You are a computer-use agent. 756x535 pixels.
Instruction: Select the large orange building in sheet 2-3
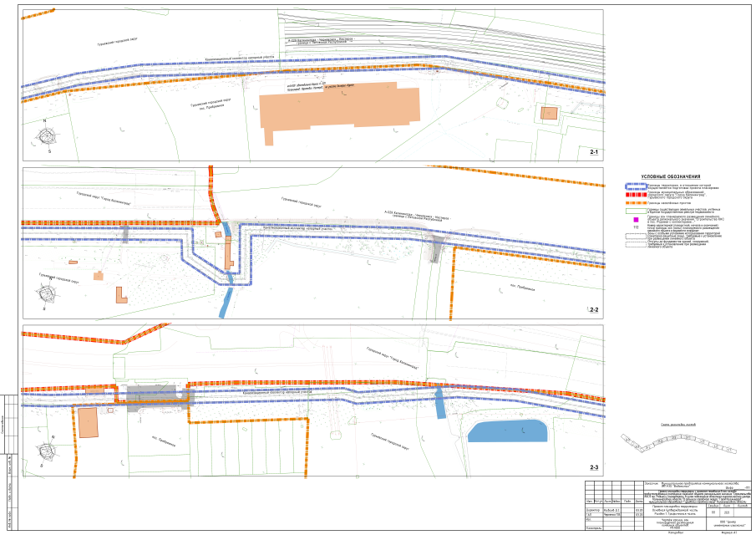pyautogui.click(x=88, y=421)
